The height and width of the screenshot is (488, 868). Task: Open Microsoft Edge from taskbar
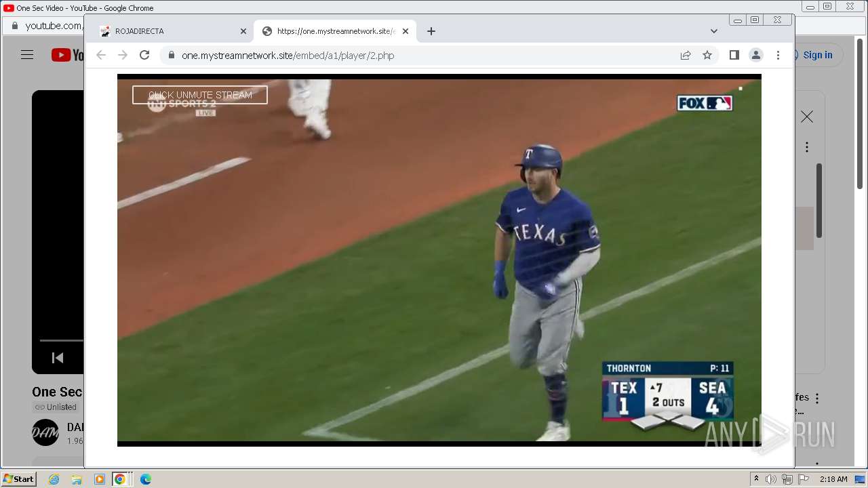[x=145, y=479]
